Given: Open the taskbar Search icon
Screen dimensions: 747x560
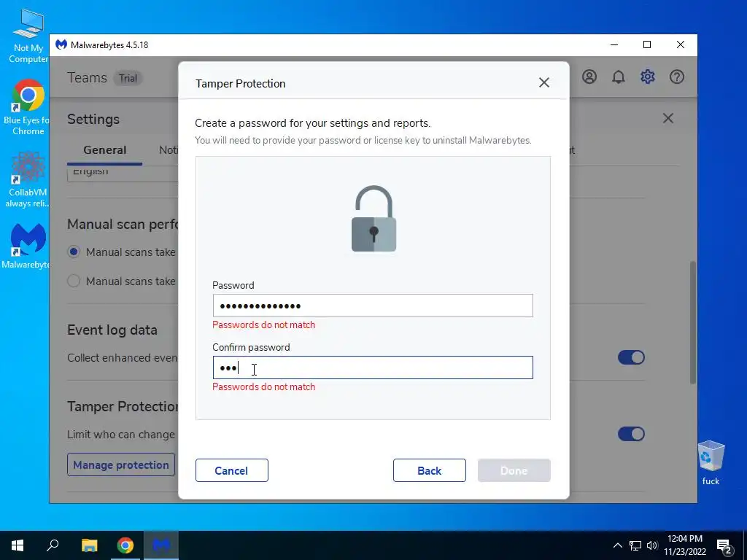Looking at the screenshot, I should 53,545.
